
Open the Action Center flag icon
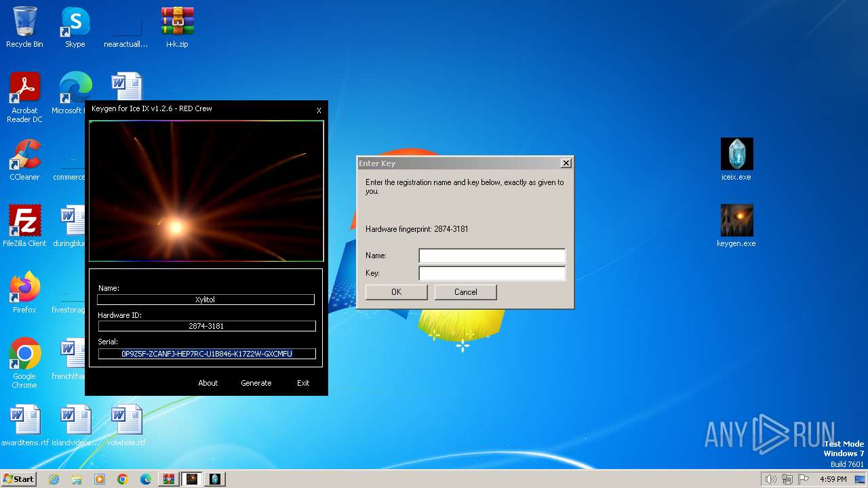click(804, 479)
